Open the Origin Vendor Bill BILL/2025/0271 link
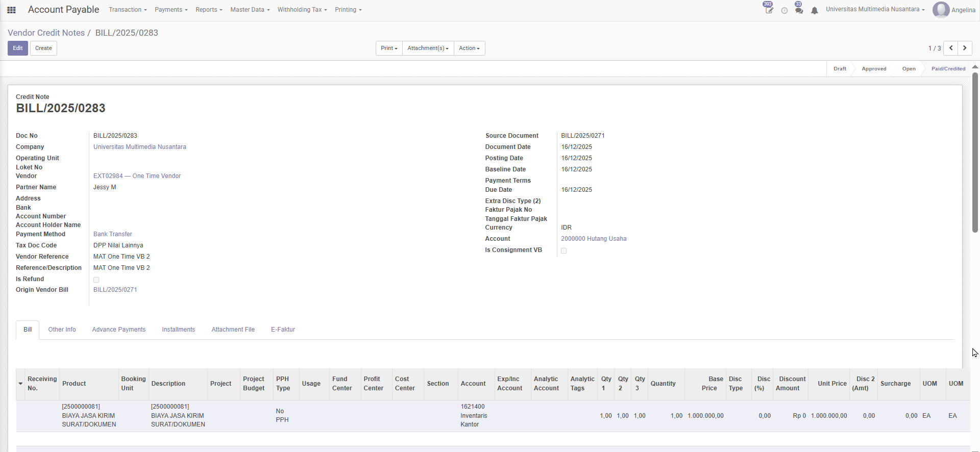Image resolution: width=980 pixels, height=452 pixels. pos(115,290)
